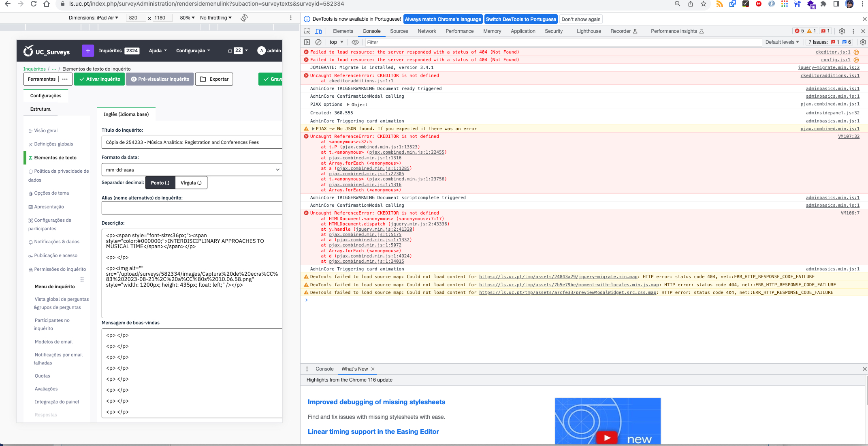Screen dimensions: 868x446
Task: Open the Formato da data dropdown
Action: click(x=192, y=170)
